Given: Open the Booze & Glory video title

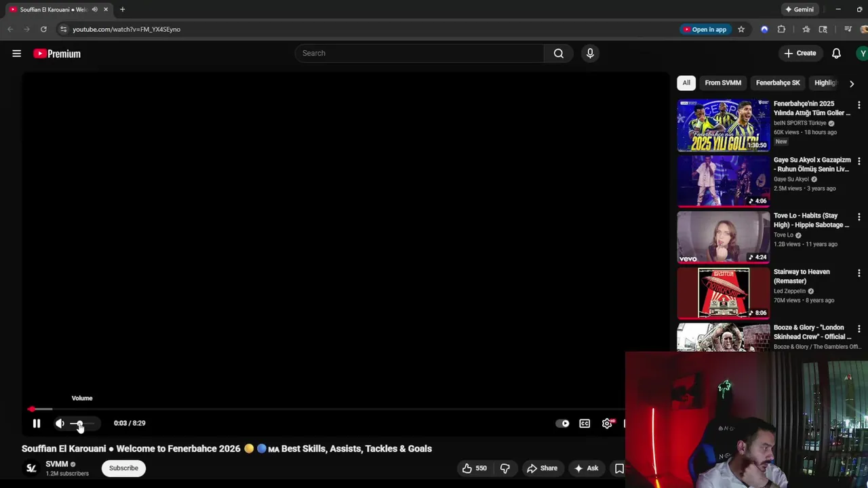Looking at the screenshot, I should [812, 332].
